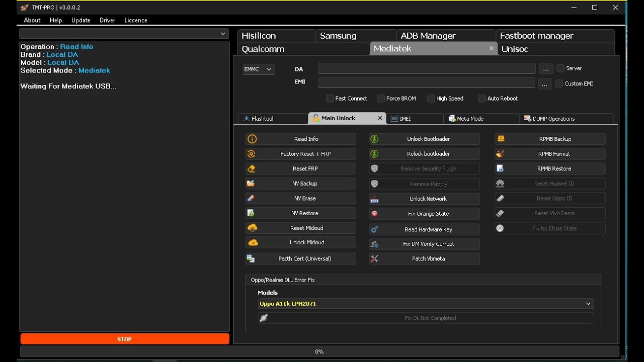
Task: Click the NV Erase icon
Action: [x=251, y=199]
